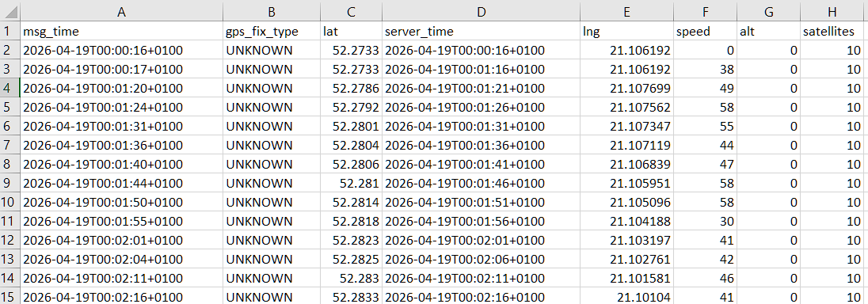Image resolution: width=868 pixels, height=304 pixels.
Task: Select row 14 header
Action: pyautogui.click(x=10, y=277)
